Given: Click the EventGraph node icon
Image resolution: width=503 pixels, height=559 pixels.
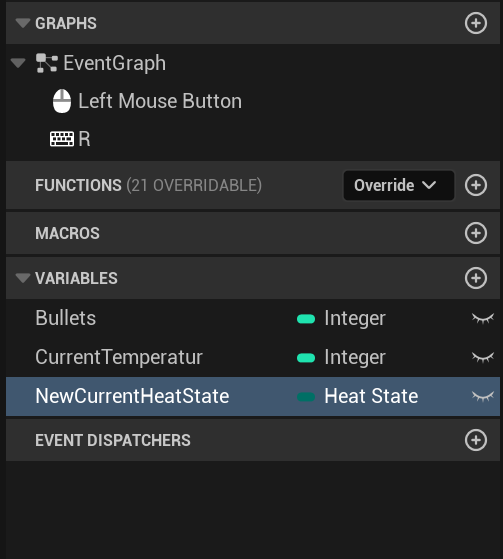Looking at the screenshot, I should (x=47, y=63).
